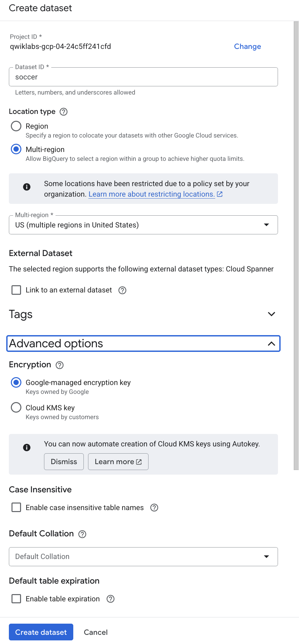Screen dimensions: 299x644
Task: Open Default Collation help icon
Action: coord(82,534)
